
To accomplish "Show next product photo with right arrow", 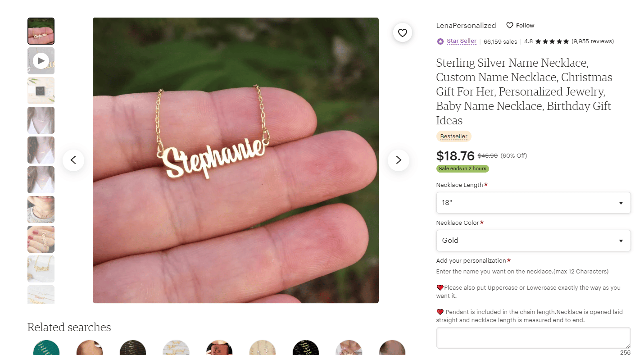I will pyautogui.click(x=399, y=160).
